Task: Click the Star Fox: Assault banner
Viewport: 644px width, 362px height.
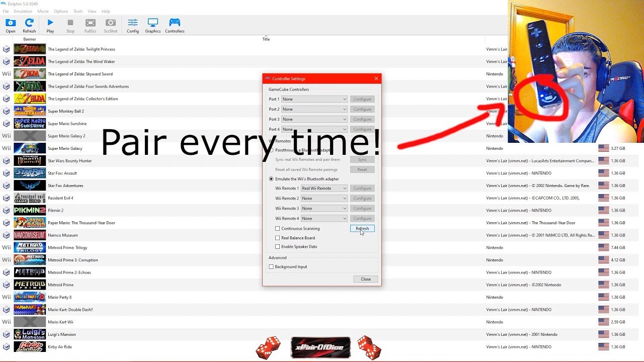Action: click(x=30, y=173)
